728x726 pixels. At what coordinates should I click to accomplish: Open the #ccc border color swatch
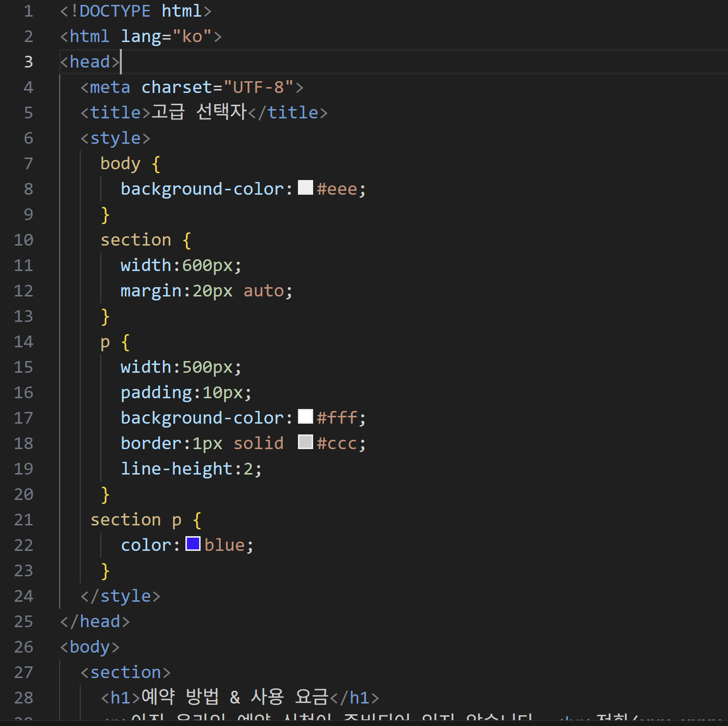click(305, 442)
